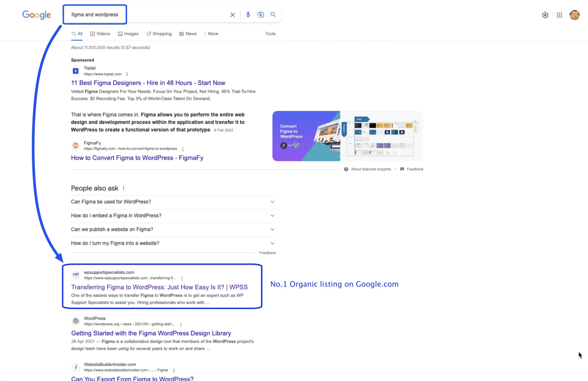Image resolution: width=588 pixels, height=381 pixels.
Task: Click wpsupportspecialists.com favicon
Action: (x=76, y=275)
